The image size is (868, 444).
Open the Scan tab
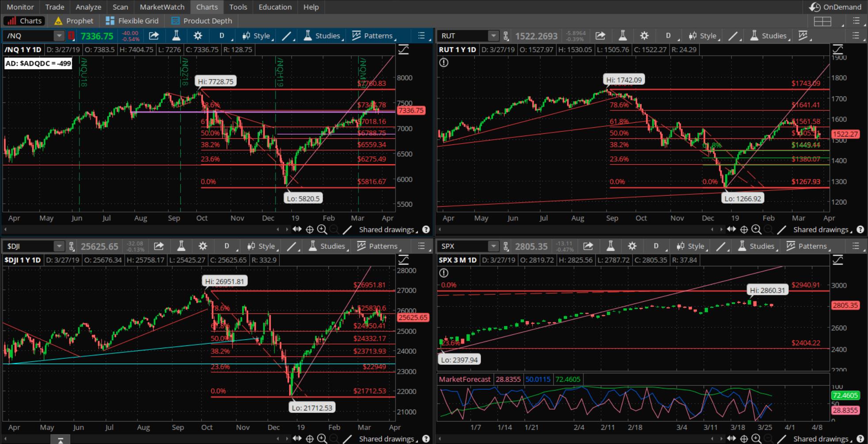pos(120,7)
